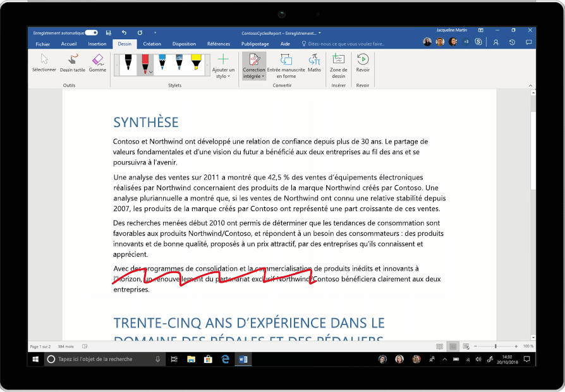Select the Sélectionner tool
Viewport: 565px width, 392px height.
coord(44,63)
